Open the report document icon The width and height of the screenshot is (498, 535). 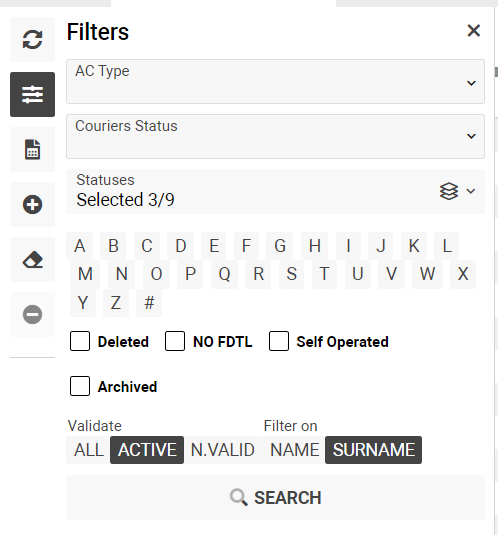(x=32, y=149)
